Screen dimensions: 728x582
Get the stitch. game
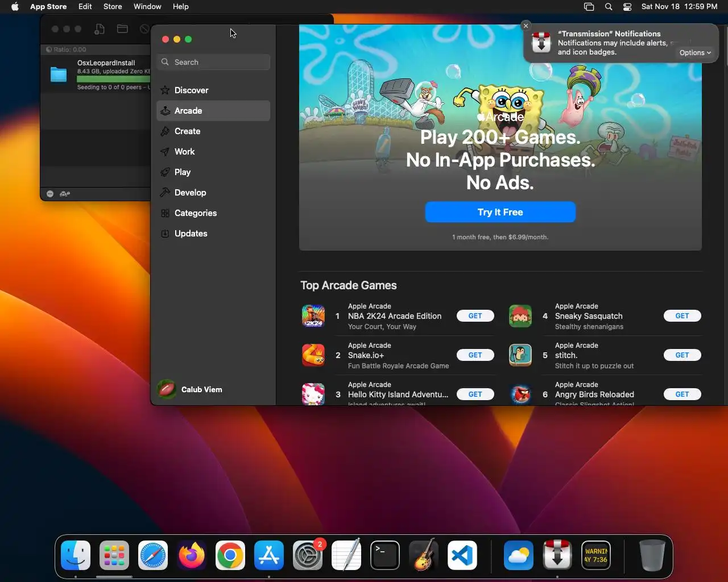pyautogui.click(x=682, y=355)
